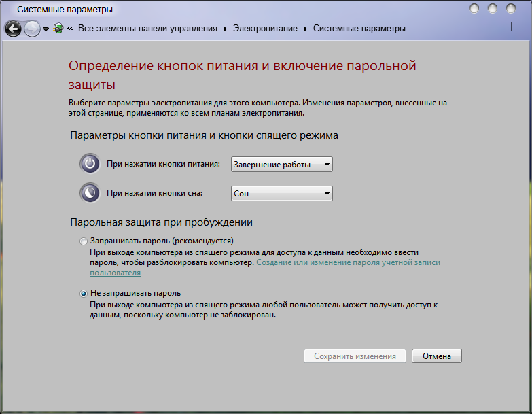Screen dimensions: 532x414
Task: Close the 'Системные параметры' window
Action: (511, 8)
